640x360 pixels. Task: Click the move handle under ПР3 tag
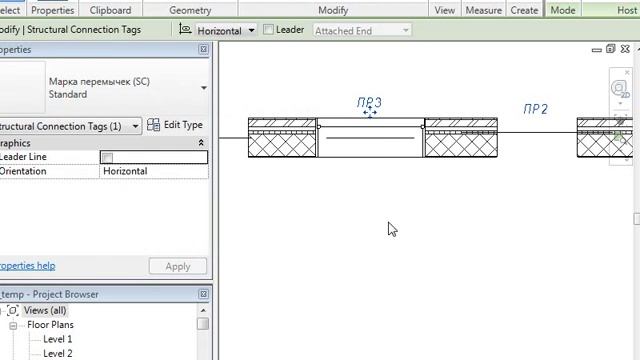[370, 112]
